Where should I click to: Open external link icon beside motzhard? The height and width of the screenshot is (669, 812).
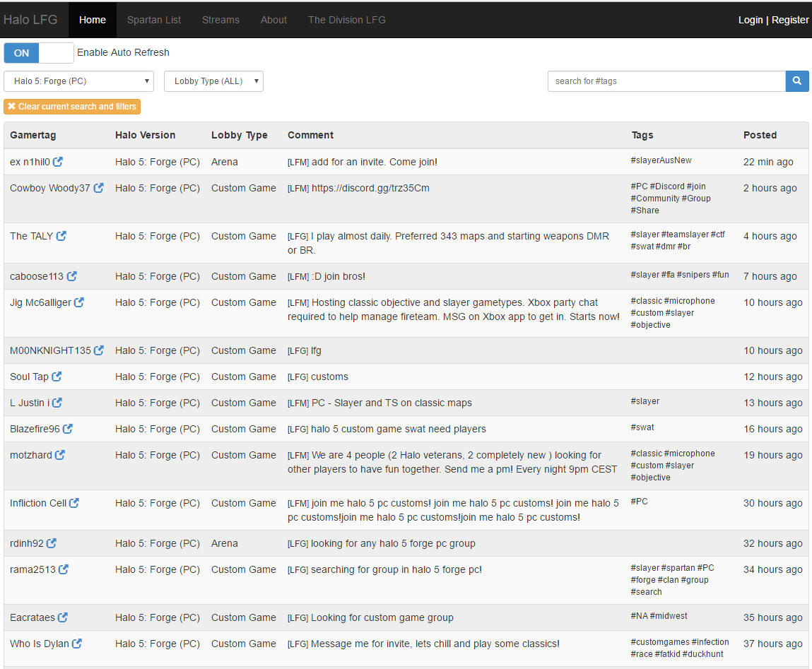coord(60,455)
